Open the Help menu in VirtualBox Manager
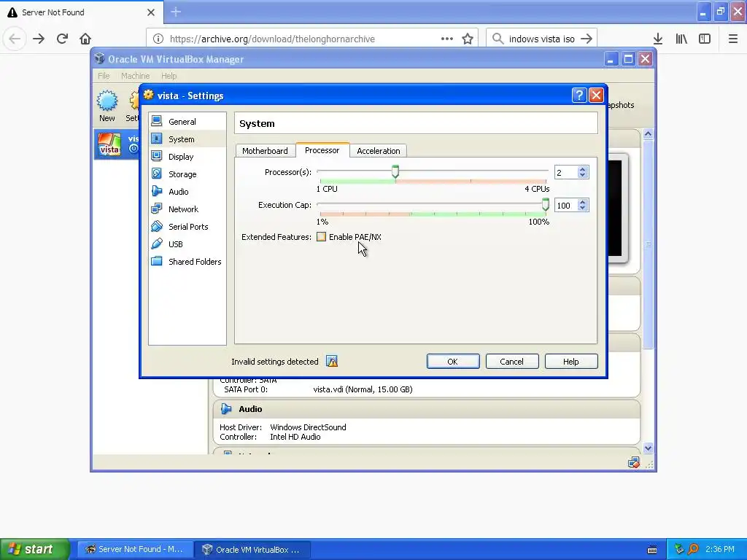The height and width of the screenshot is (560, 747). tap(169, 76)
